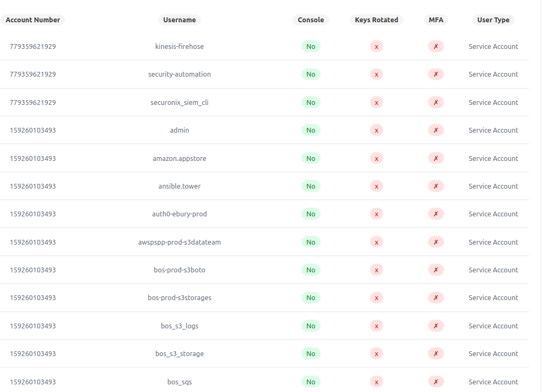543x392 pixels.
Task: Select username kinesis-firehose
Action: (180, 46)
